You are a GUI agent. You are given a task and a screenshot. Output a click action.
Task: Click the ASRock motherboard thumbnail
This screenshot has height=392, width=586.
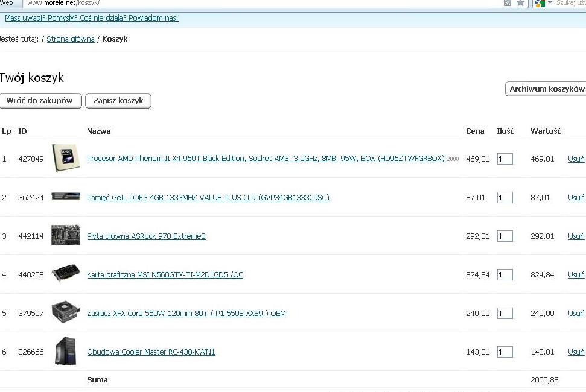pyautogui.click(x=66, y=235)
